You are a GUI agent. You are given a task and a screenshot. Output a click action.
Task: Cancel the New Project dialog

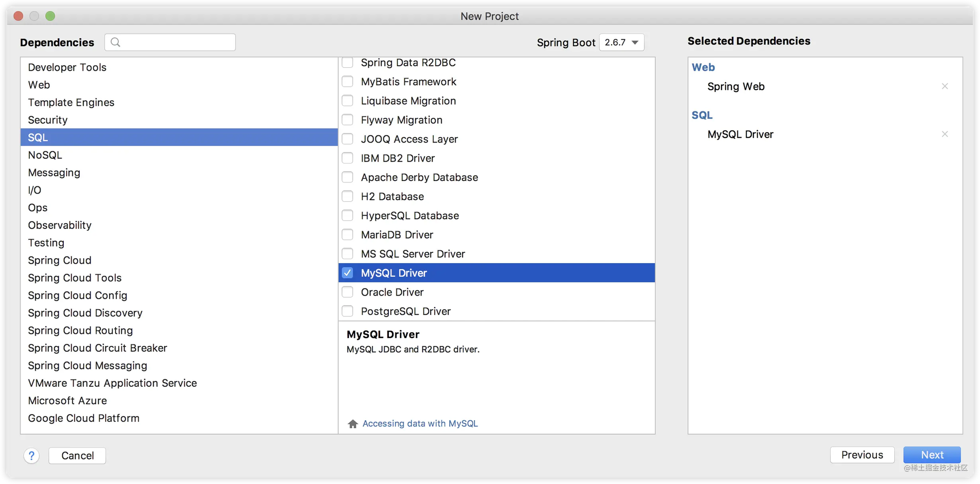pyautogui.click(x=77, y=456)
